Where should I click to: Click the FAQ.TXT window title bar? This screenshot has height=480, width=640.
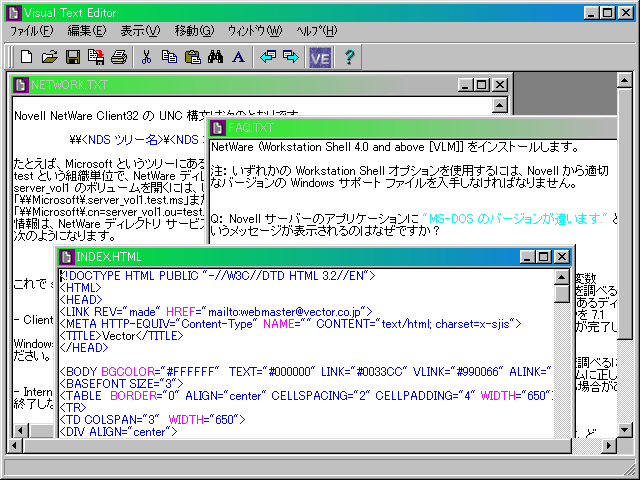click(412, 128)
